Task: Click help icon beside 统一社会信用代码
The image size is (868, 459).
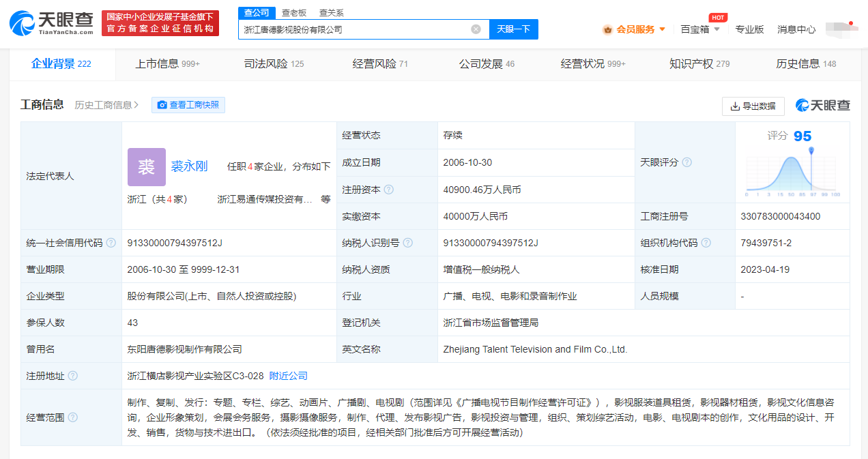Action: click(x=111, y=243)
